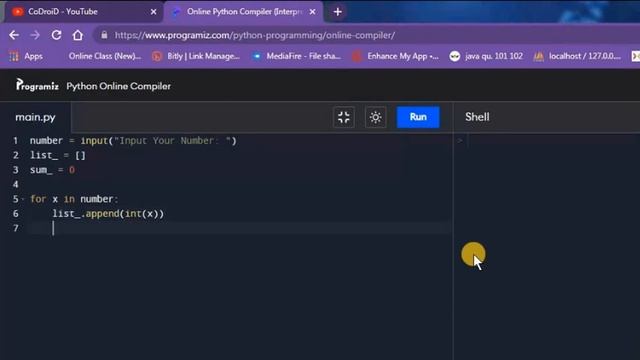640x360 pixels.
Task: Click the address bar URL
Action: tap(255, 36)
